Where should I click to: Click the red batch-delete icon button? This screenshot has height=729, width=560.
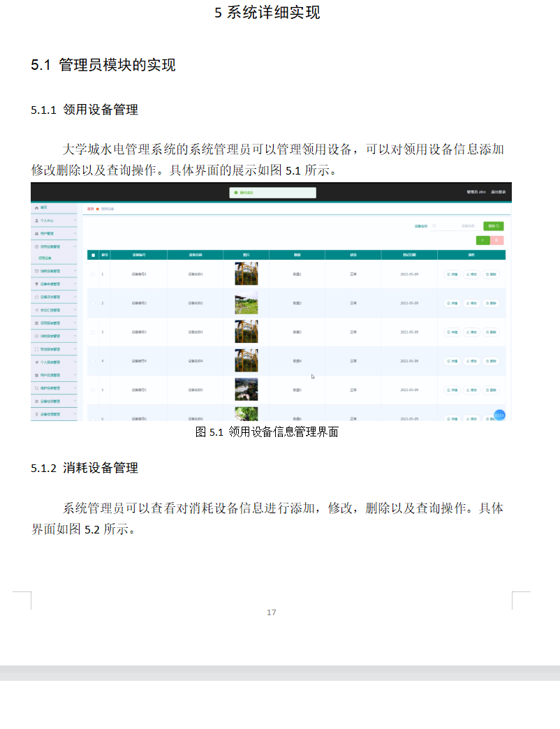point(497,241)
